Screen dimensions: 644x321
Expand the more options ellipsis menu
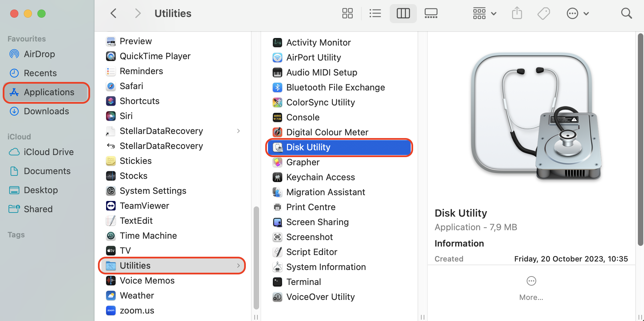(x=577, y=13)
